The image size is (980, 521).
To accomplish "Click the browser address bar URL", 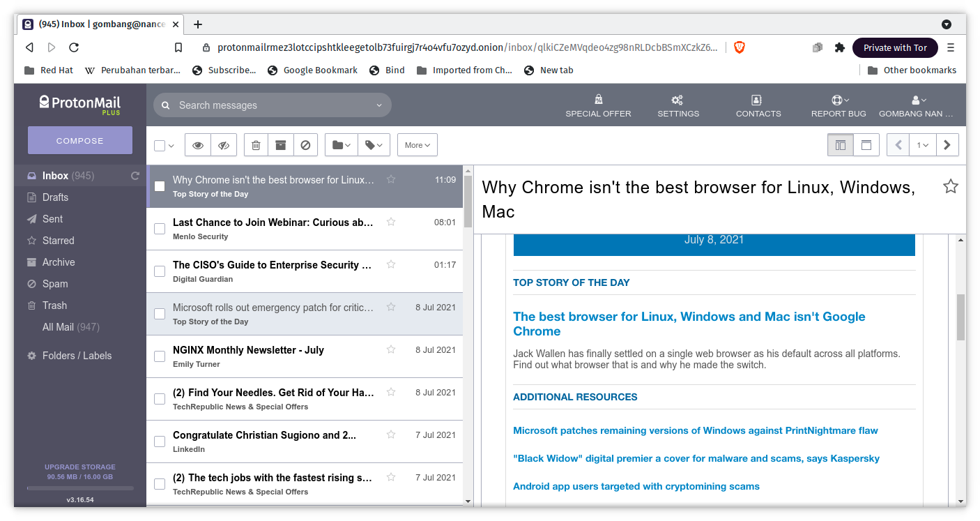I will tap(467, 47).
